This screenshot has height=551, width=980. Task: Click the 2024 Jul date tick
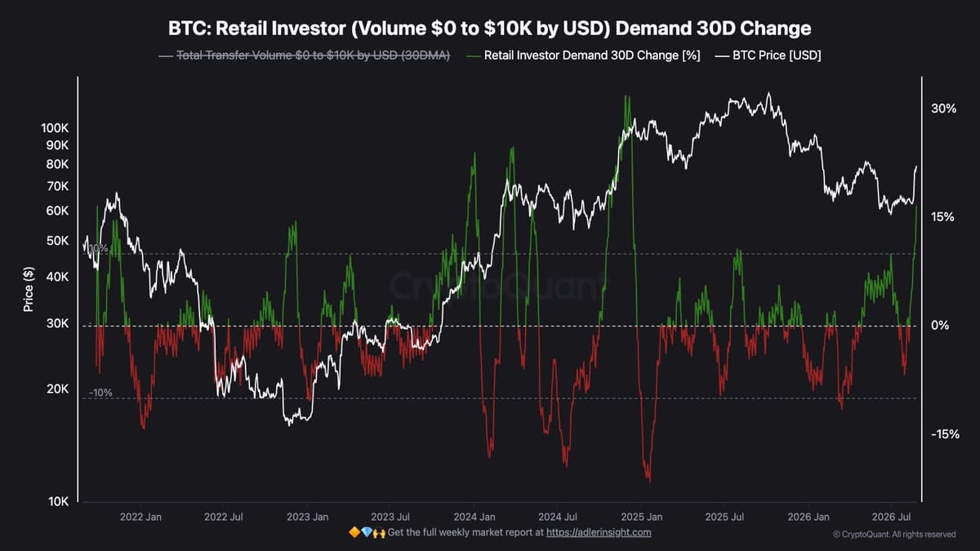pyautogui.click(x=559, y=517)
